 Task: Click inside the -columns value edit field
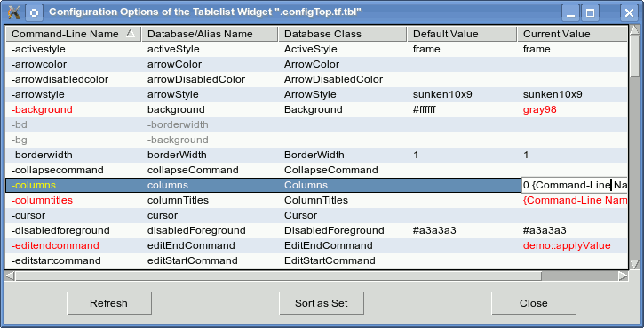(x=574, y=185)
